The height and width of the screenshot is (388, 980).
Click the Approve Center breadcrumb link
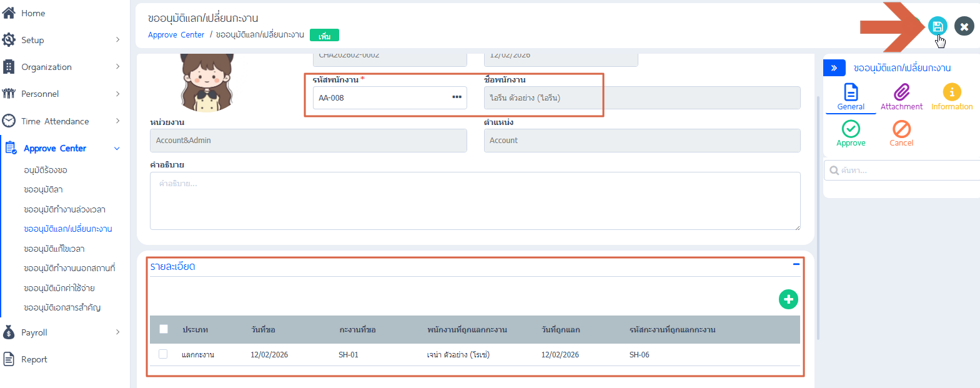tap(176, 35)
